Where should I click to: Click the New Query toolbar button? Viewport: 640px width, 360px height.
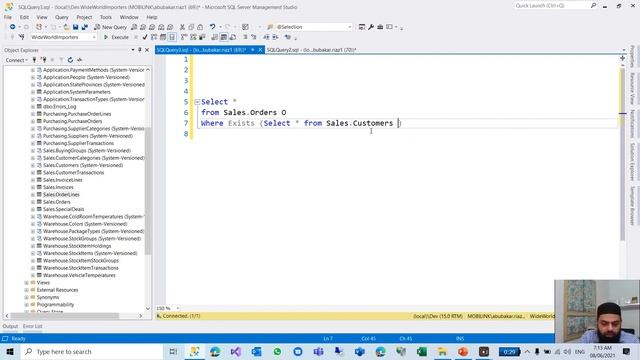point(111,27)
